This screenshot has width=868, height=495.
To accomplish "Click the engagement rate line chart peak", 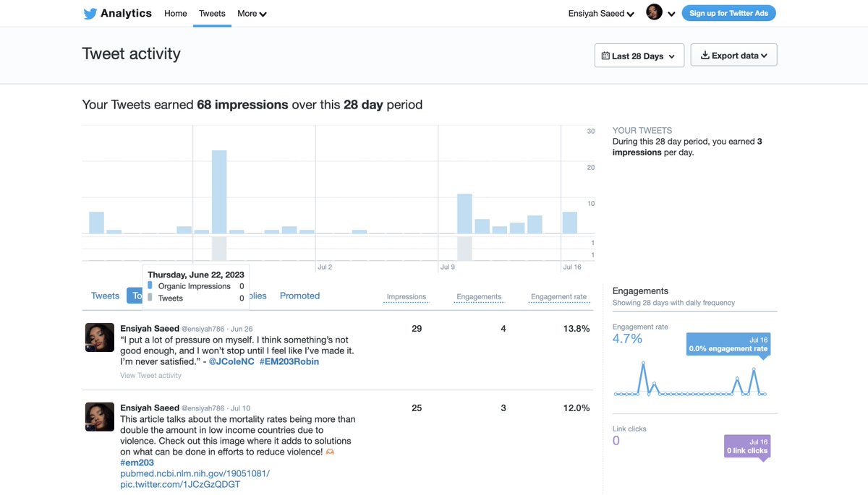I will pos(643,362).
